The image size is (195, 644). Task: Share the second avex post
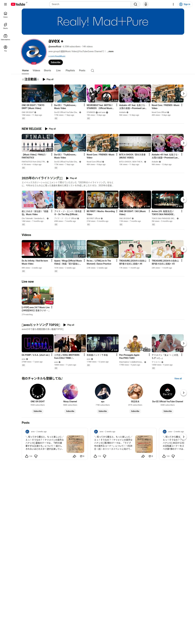tap(143, 456)
